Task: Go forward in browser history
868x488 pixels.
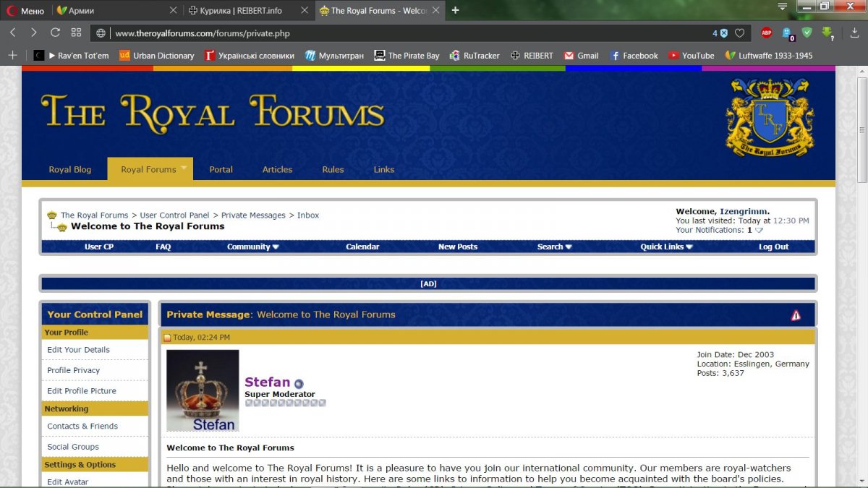Action: [33, 33]
